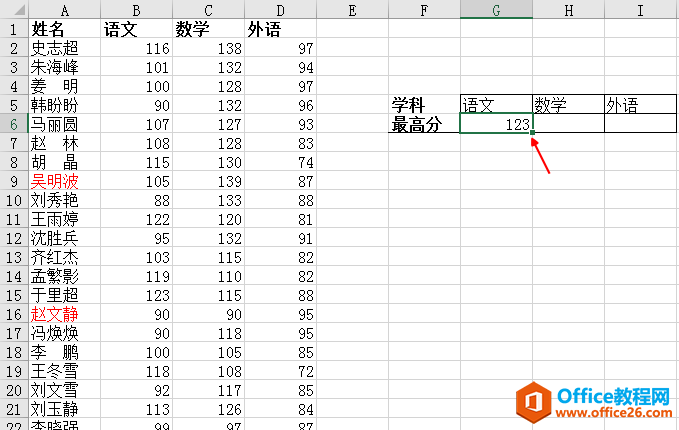The image size is (679, 430).
Task: Select column B header
Action: 136,9
